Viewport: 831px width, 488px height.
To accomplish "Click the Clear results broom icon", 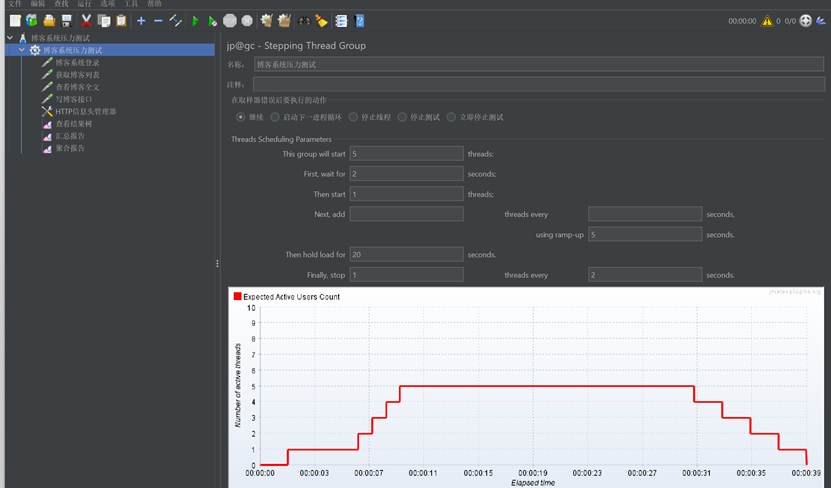I will click(x=267, y=21).
